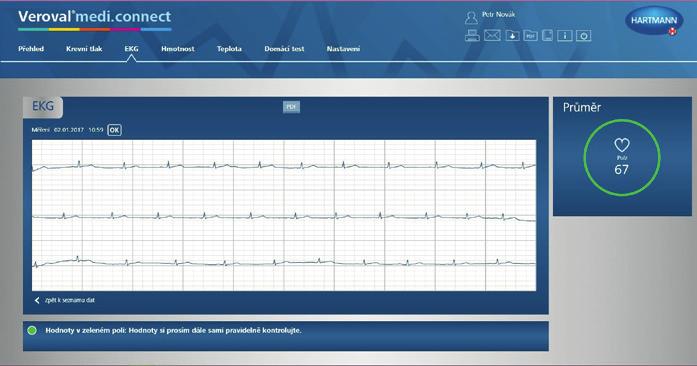The width and height of the screenshot is (697, 366).
Task: Click the printer icon
Action: click(x=472, y=36)
